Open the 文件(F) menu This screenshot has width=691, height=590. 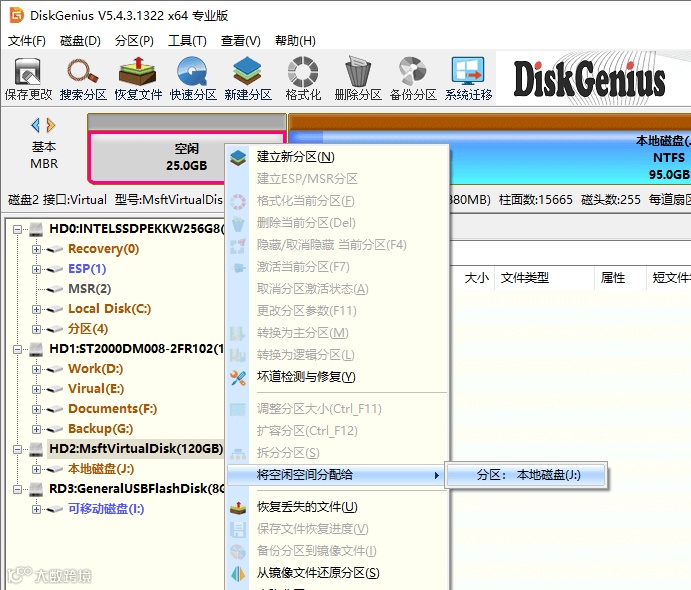(27, 41)
